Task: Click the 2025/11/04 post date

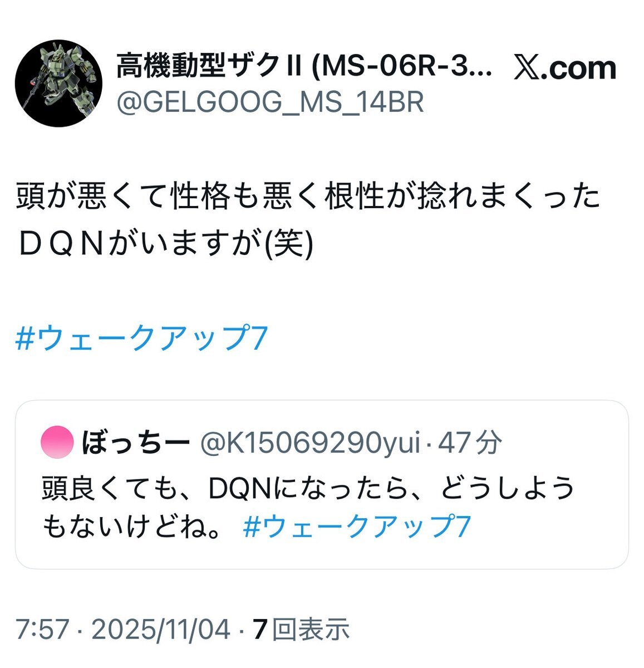Action: pos(160,630)
